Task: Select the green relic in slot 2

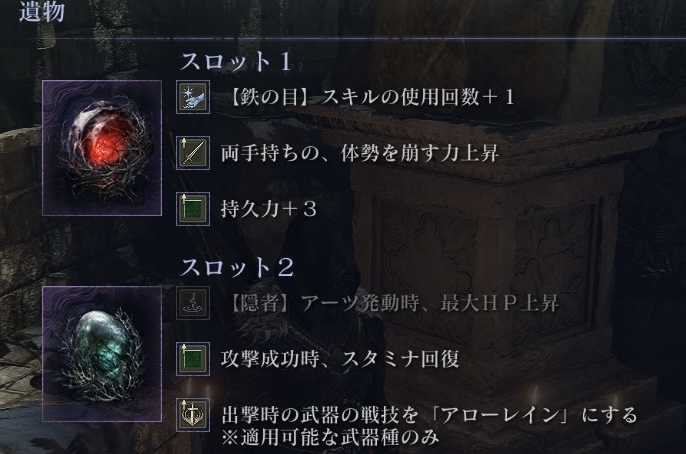Action: (102, 354)
